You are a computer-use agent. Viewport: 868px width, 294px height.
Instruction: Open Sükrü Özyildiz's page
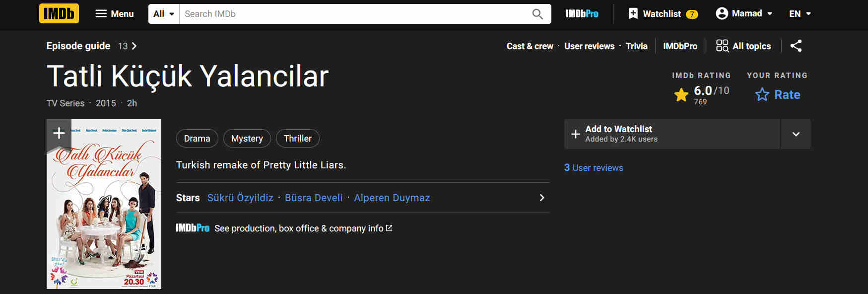coord(240,198)
